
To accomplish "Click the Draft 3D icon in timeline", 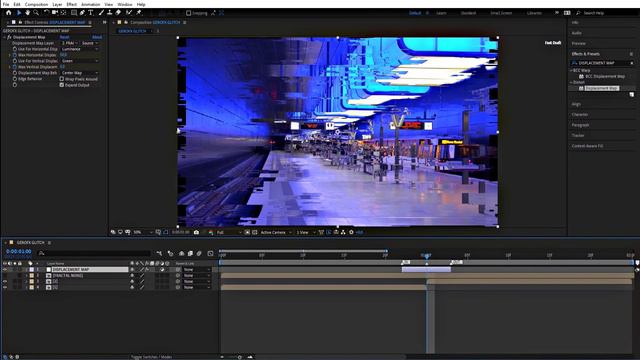I will click(x=171, y=253).
